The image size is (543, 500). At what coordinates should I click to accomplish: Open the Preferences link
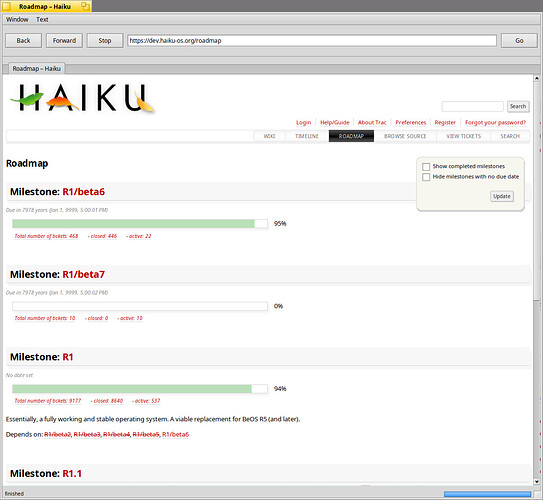(x=411, y=123)
